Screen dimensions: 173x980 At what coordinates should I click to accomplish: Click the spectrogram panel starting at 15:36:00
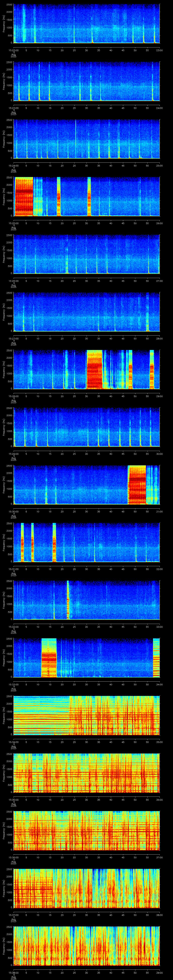point(86,831)
